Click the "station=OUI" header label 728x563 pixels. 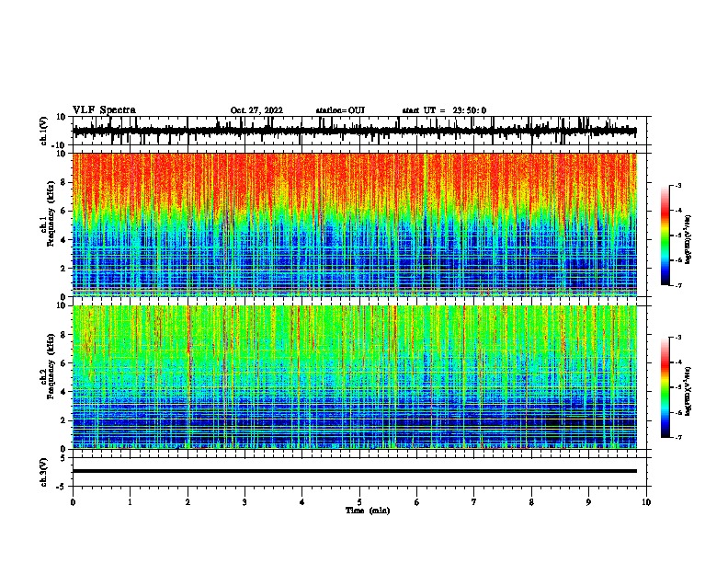click(340, 110)
